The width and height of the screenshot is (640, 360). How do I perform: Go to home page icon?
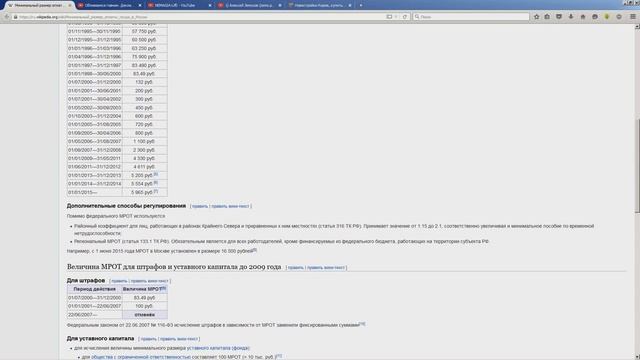coord(583,17)
